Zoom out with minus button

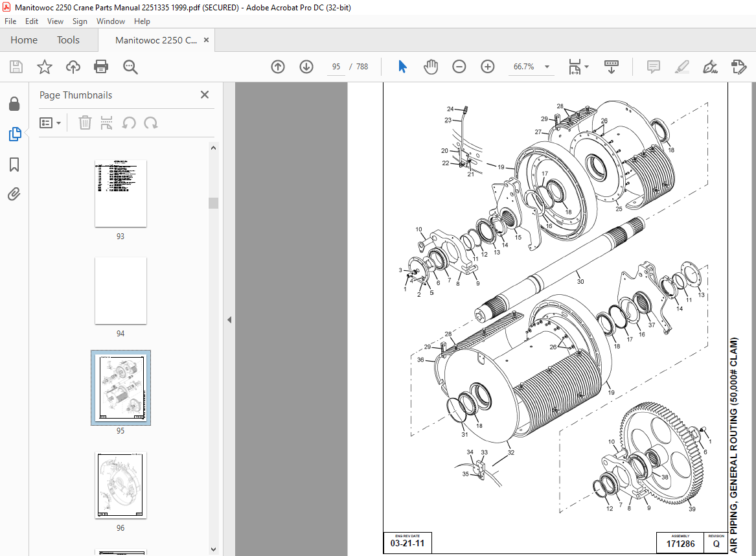[459, 67]
